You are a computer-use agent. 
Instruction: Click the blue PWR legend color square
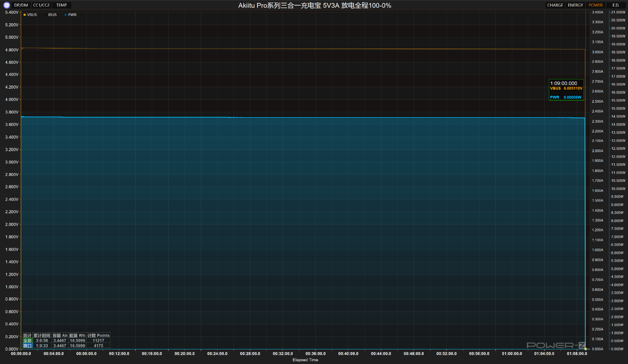pos(66,15)
